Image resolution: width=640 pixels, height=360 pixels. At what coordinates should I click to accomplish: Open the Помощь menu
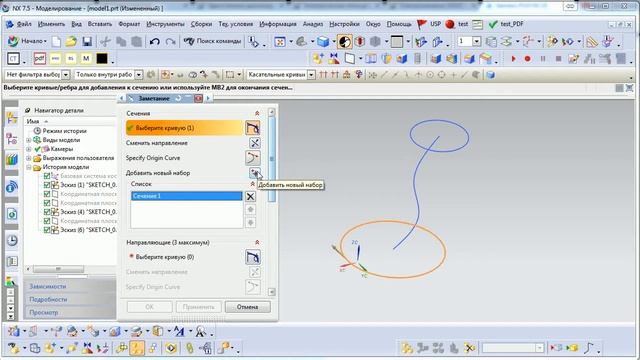click(399, 24)
